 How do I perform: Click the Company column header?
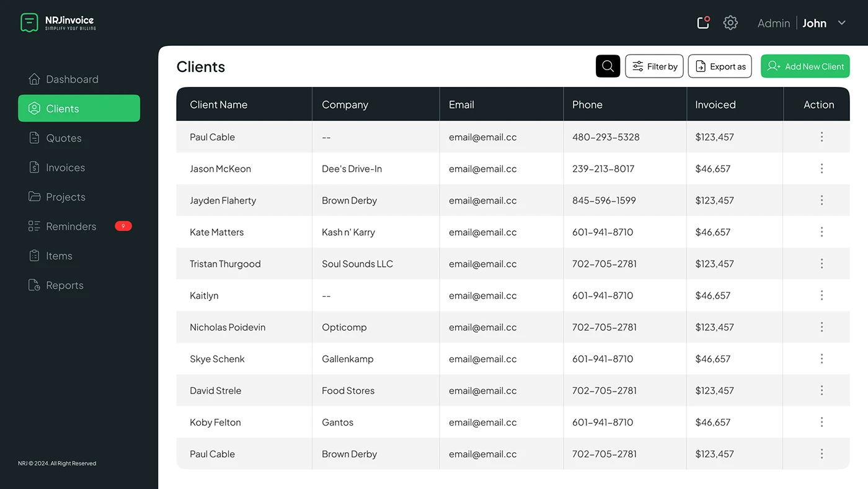click(345, 105)
